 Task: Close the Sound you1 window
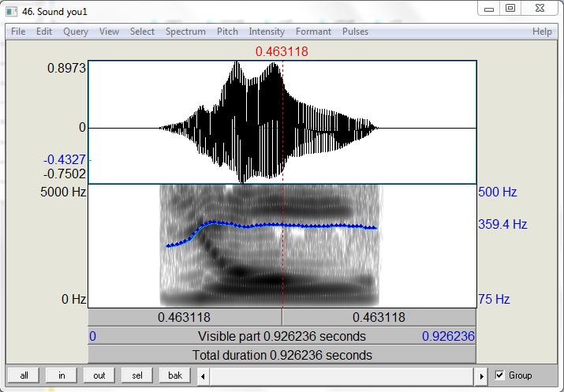[540, 9]
